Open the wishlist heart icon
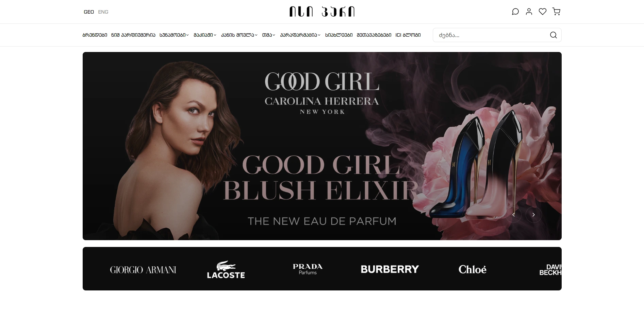 tap(543, 12)
